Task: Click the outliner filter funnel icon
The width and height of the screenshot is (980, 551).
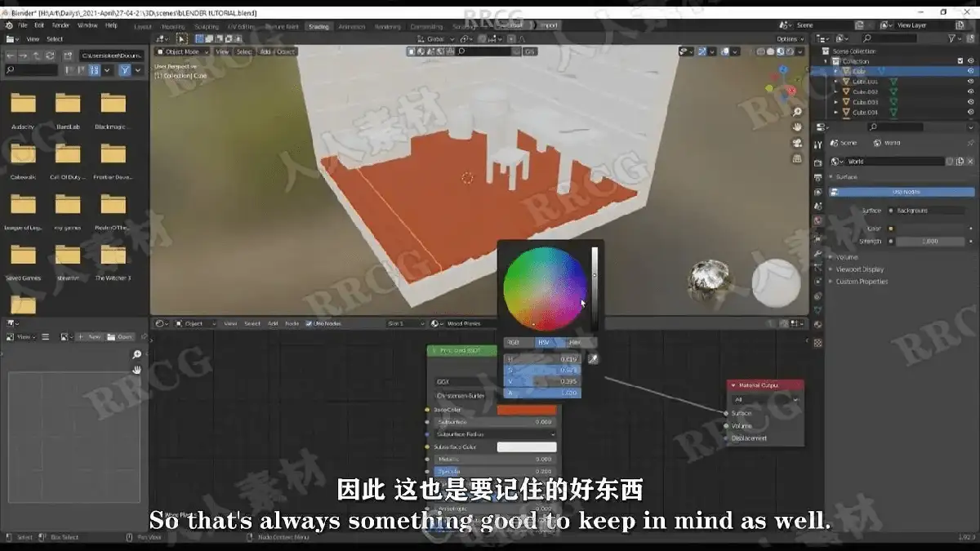Action: 952,38
